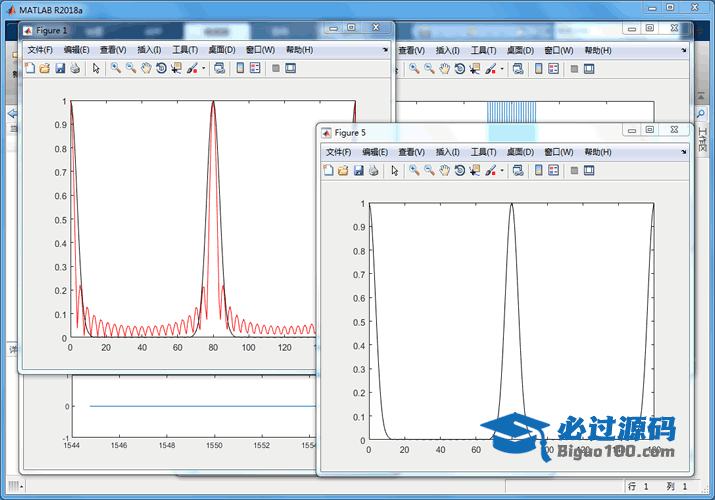Select Brush data tool in Figure 1
Screen dimensions: 715x500
(x=192, y=68)
